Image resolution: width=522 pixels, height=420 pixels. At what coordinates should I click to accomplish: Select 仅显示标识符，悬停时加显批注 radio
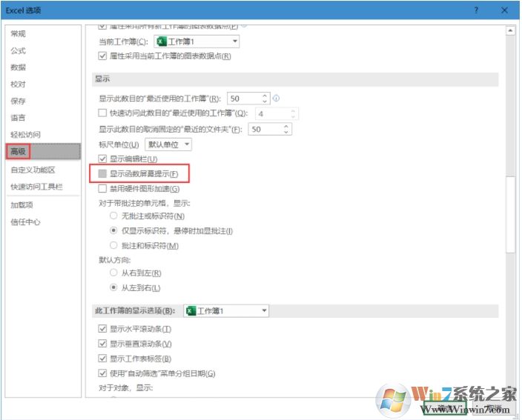coord(113,230)
